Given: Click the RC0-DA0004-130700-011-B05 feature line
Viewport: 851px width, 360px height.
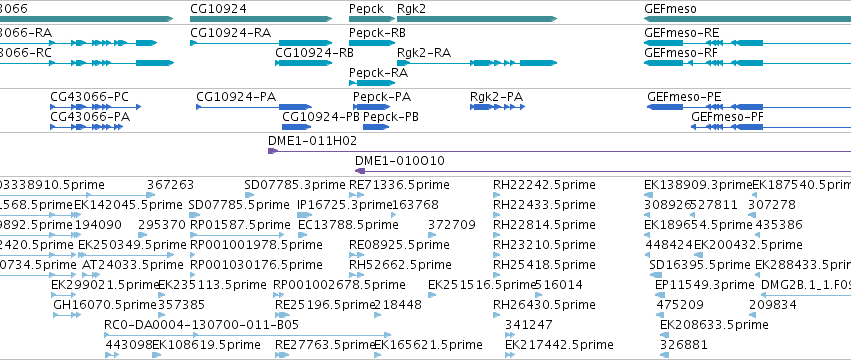Looking at the screenshot, I should pos(247,334).
